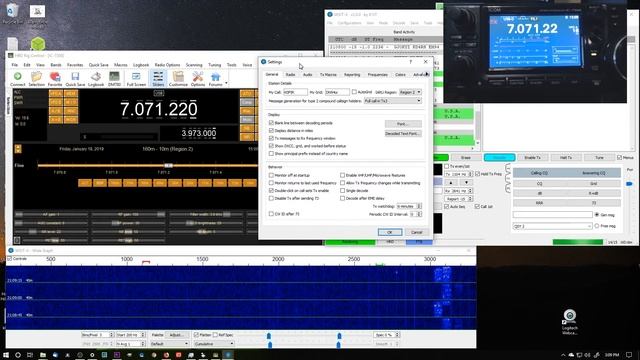The height and width of the screenshot is (360, 640).
Task: Enable Monitor off at startup
Action: 271,175
